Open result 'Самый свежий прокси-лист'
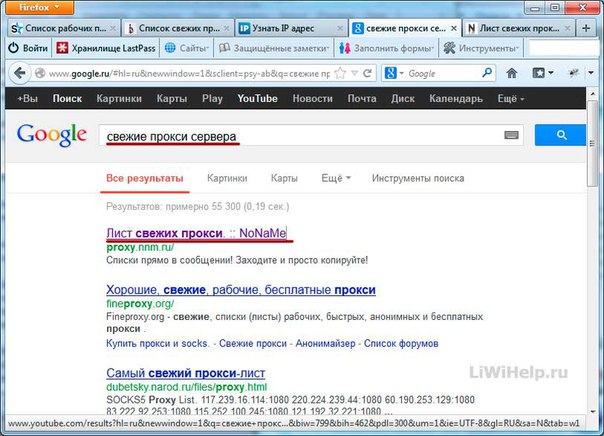Screen dimensions: 604x436 point(186,373)
